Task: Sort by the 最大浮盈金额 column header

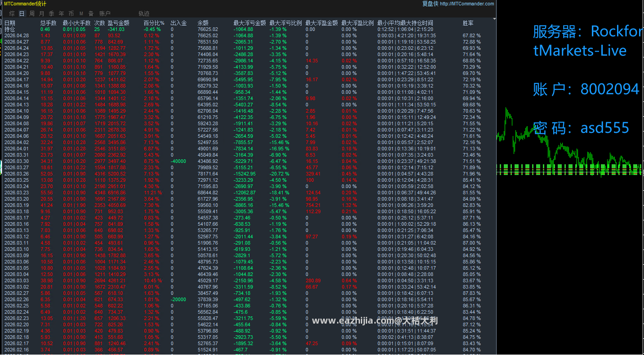Action: pyautogui.click(x=322, y=23)
